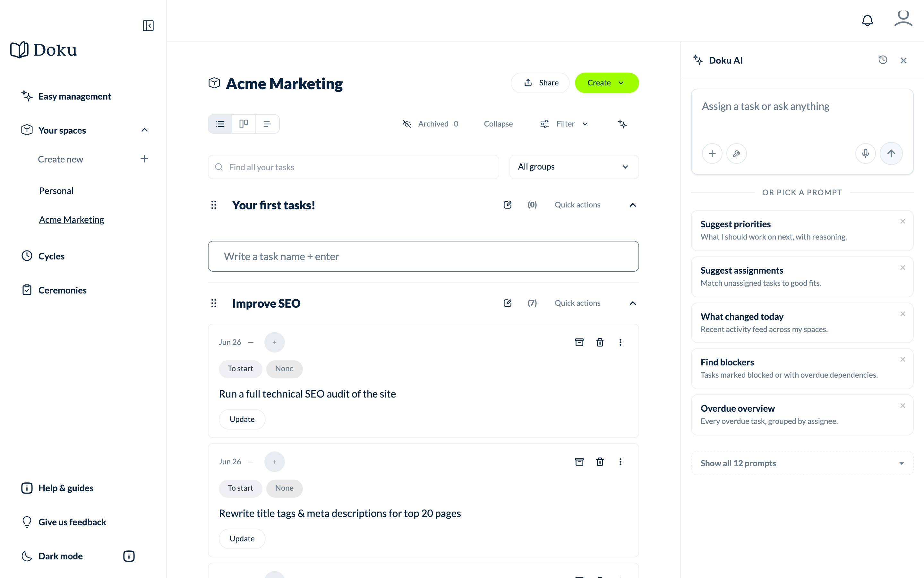Open To start status of SEO audit task
The width and height of the screenshot is (924, 578).
241,369
